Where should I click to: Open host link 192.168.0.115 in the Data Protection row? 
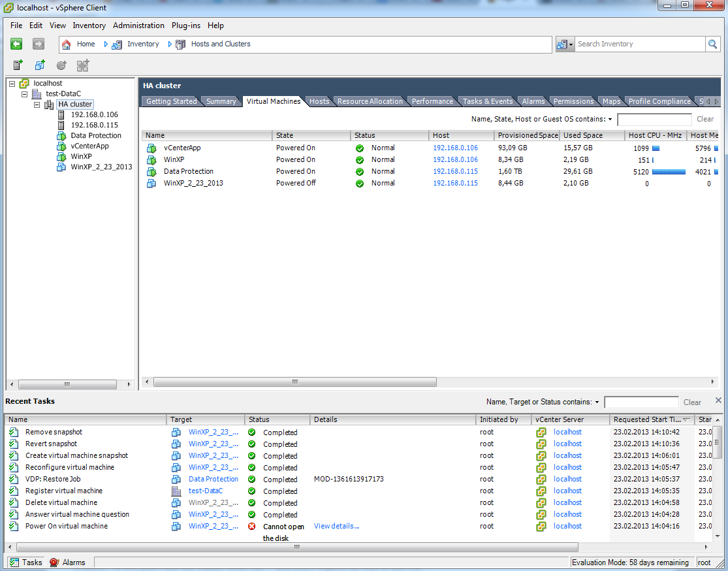(456, 171)
